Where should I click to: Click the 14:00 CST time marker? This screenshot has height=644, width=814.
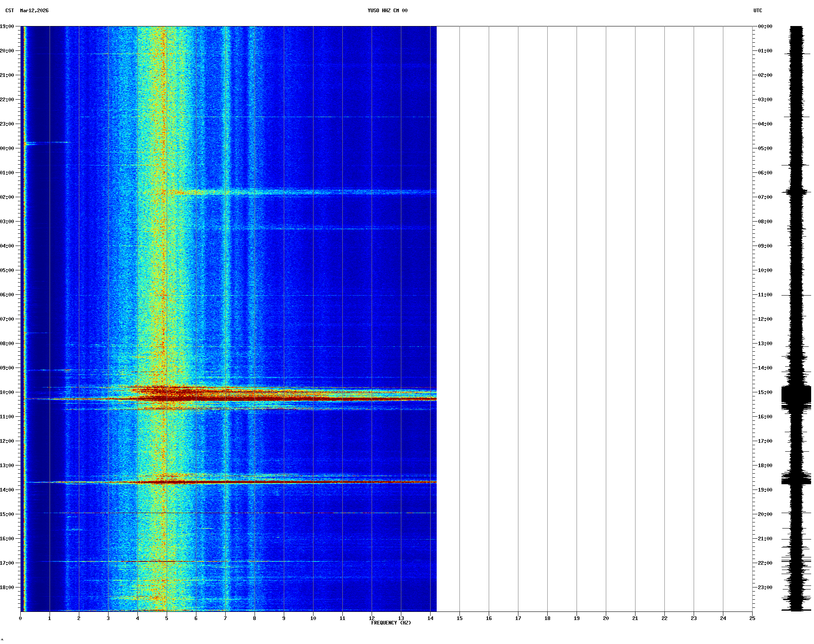(x=7, y=490)
